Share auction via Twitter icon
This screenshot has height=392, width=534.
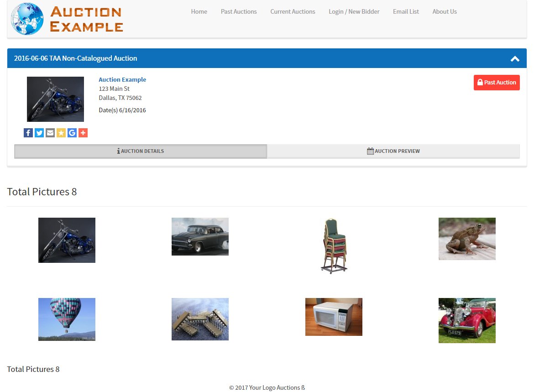coord(39,133)
